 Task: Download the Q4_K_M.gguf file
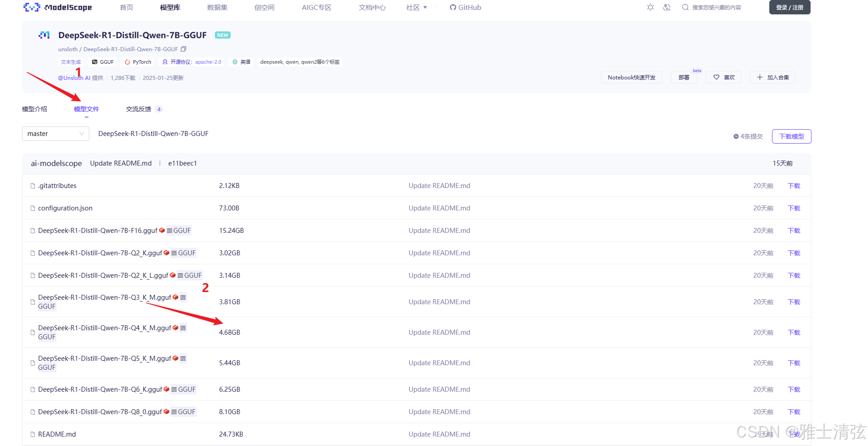794,332
